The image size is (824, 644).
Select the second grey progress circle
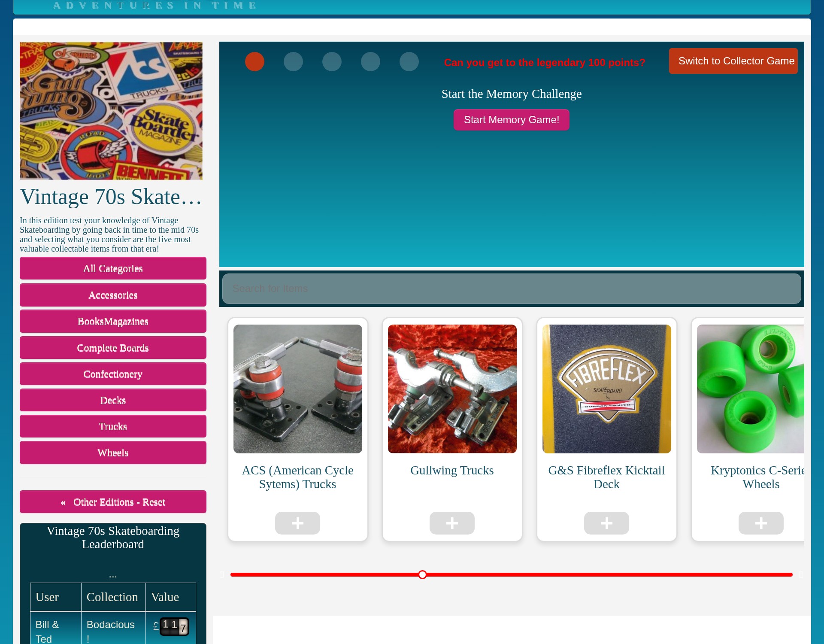pos(293,61)
